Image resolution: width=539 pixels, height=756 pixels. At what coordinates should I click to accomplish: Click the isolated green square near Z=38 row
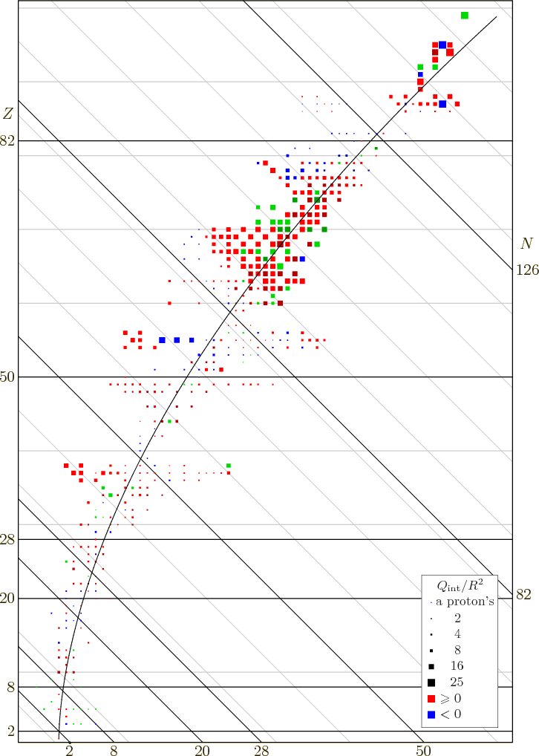pyautogui.click(x=229, y=466)
